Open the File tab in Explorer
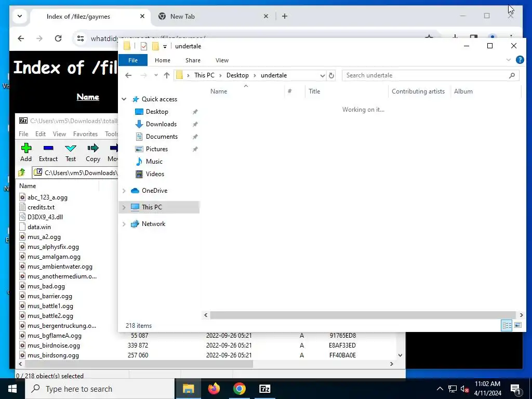The width and height of the screenshot is (532, 399). (x=133, y=60)
